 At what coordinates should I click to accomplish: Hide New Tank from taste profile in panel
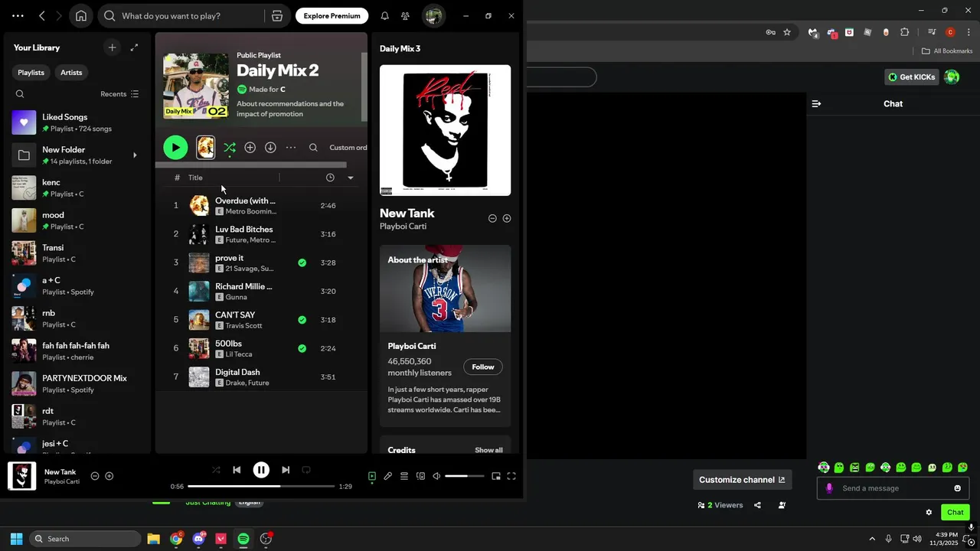tap(492, 218)
